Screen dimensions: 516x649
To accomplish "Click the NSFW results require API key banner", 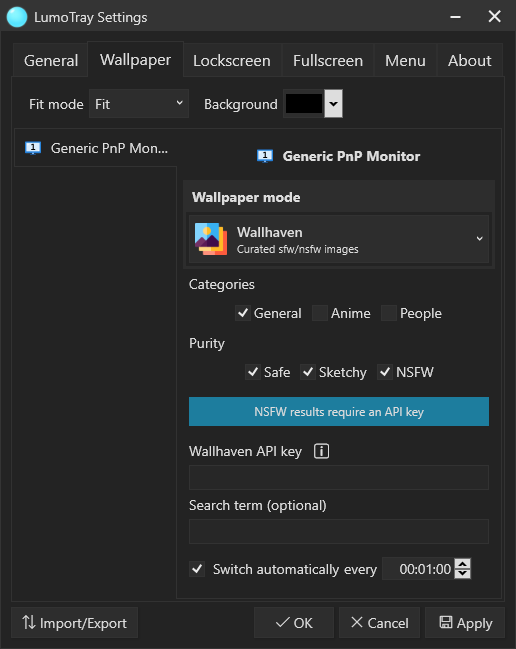I will coord(339,411).
